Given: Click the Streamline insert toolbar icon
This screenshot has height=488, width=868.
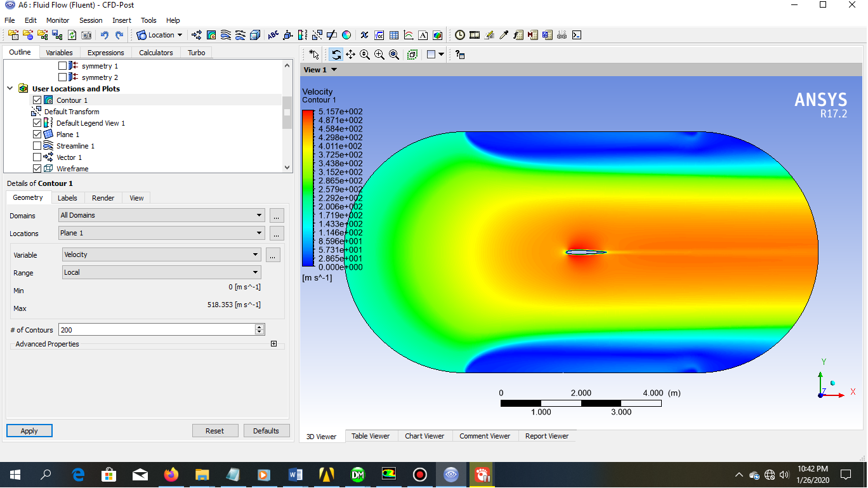Looking at the screenshot, I should pyautogui.click(x=226, y=36).
